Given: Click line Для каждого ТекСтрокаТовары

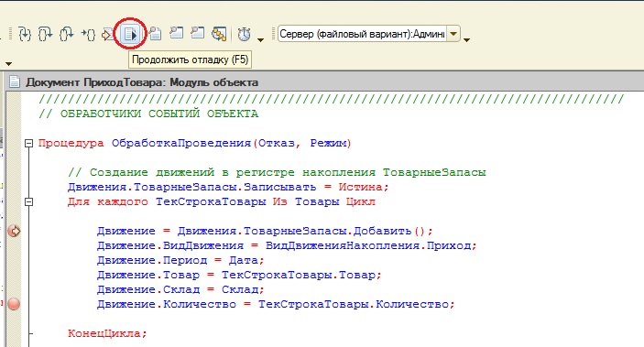Looking at the screenshot, I should point(222,202).
